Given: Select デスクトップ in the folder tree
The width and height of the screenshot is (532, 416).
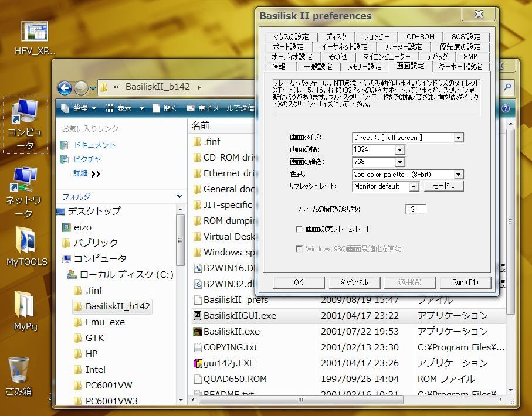Looking at the screenshot, I should pyautogui.click(x=94, y=211).
